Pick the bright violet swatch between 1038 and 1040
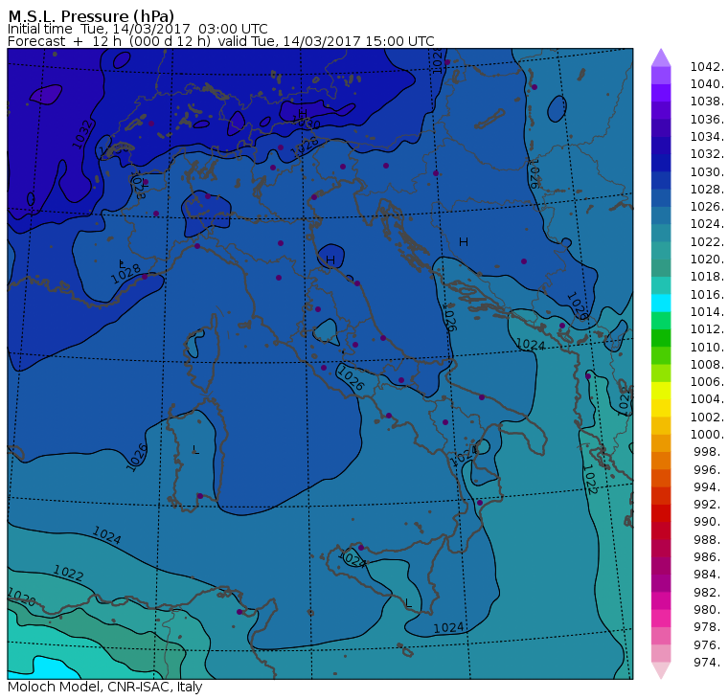 (661, 93)
